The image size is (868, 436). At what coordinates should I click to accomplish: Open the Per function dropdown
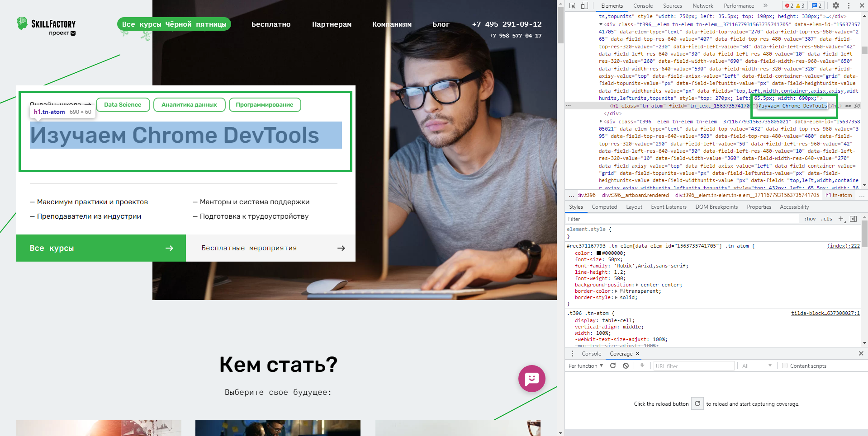(x=585, y=366)
